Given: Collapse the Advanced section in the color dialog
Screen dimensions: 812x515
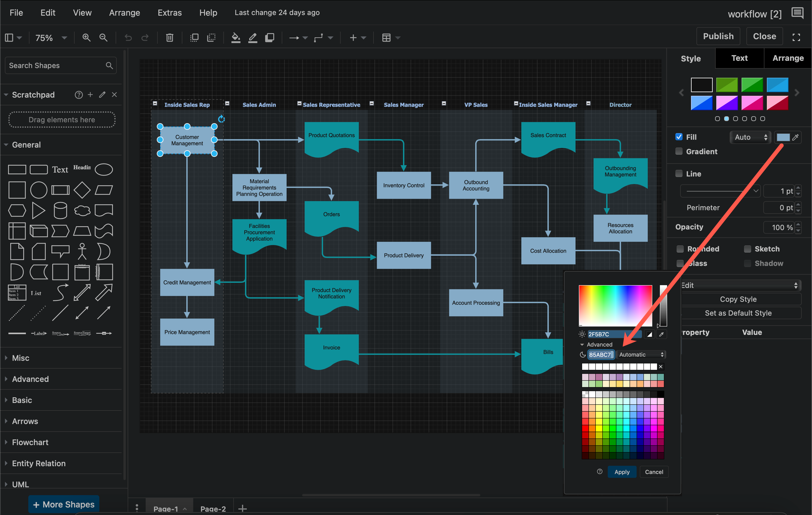Looking at the screenshot, I should coord(582,344).
